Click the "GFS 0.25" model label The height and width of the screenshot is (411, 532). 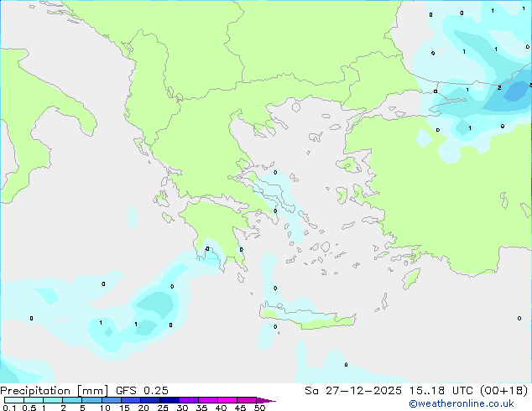coord(142,391)
